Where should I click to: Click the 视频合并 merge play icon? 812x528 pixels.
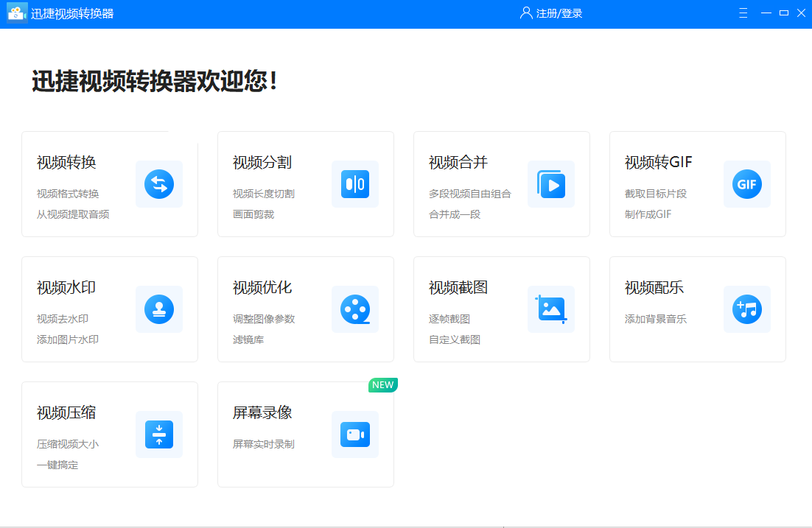click(551, 184)
